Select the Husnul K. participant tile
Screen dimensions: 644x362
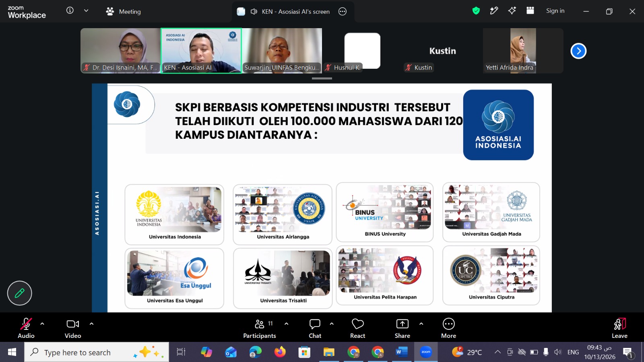point(362,51)
